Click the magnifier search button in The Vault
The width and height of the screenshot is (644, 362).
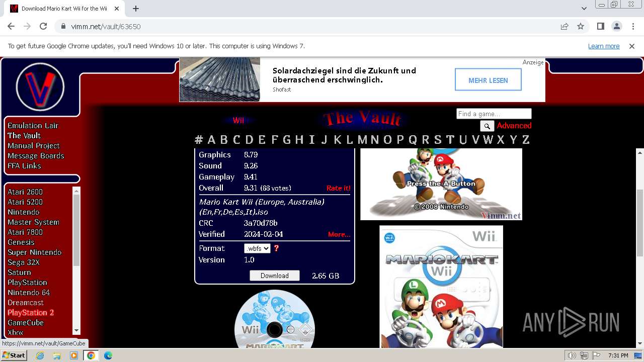487,126
